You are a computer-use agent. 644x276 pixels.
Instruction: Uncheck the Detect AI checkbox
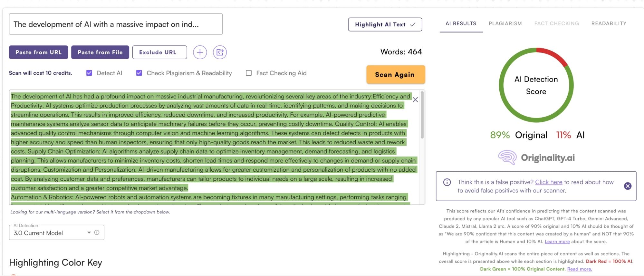click(89, 73)
